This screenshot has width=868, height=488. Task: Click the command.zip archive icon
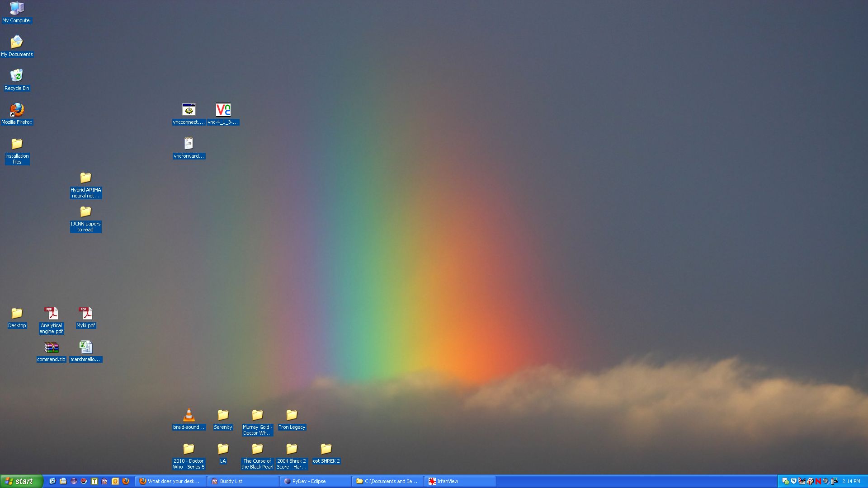tap(51, 347)
